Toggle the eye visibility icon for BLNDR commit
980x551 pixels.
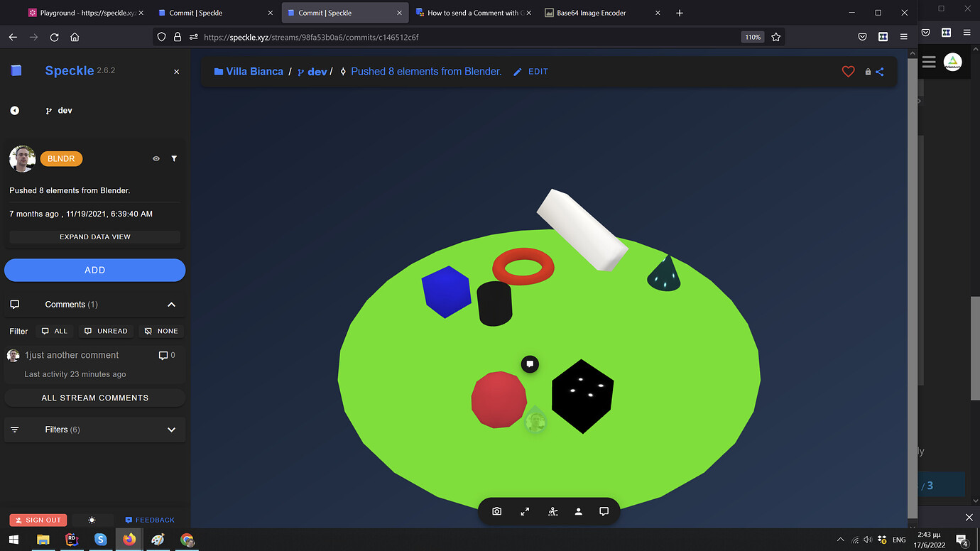click(156, 159)
